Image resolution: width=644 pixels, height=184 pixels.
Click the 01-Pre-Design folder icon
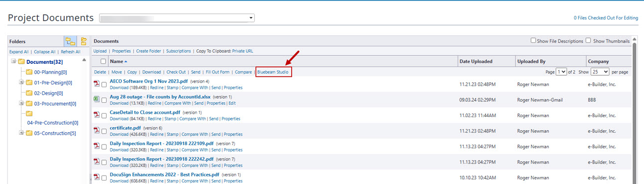click(29, 83)
